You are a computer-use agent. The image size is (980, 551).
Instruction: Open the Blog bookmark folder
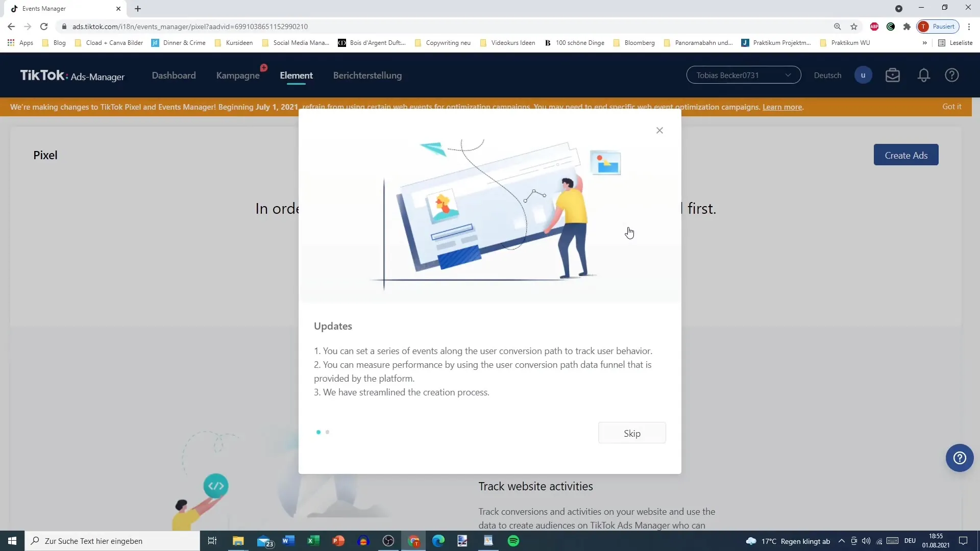click(x=54, y=43)
